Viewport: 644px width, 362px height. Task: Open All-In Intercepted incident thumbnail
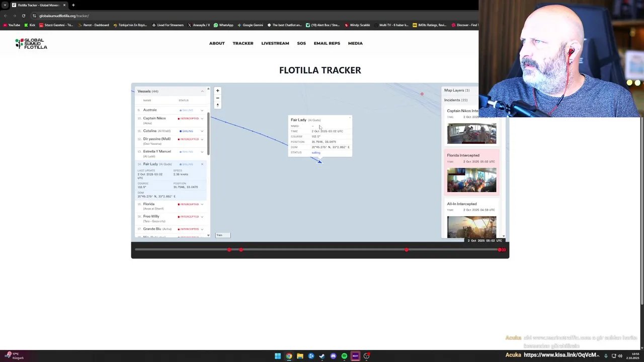pos(471,227)
